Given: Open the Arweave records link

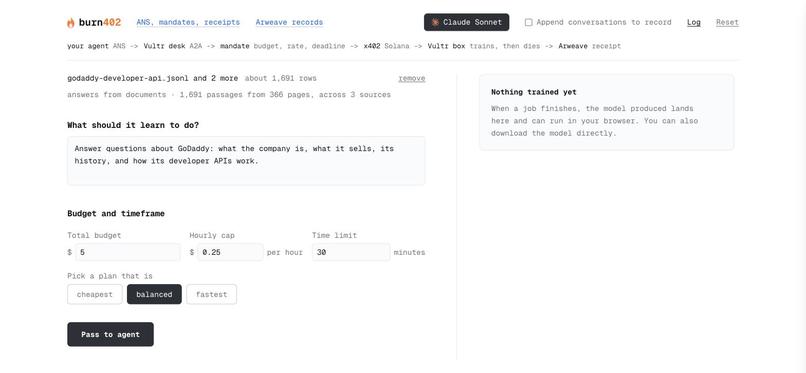Looking at the screenshot, I should [x=289, y=23].
